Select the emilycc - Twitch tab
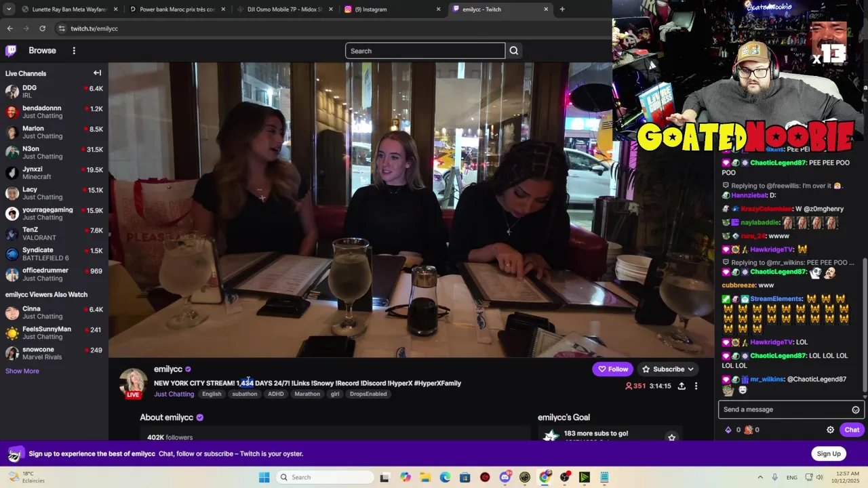Screen dimensions: 868x488 coord(500,9)
